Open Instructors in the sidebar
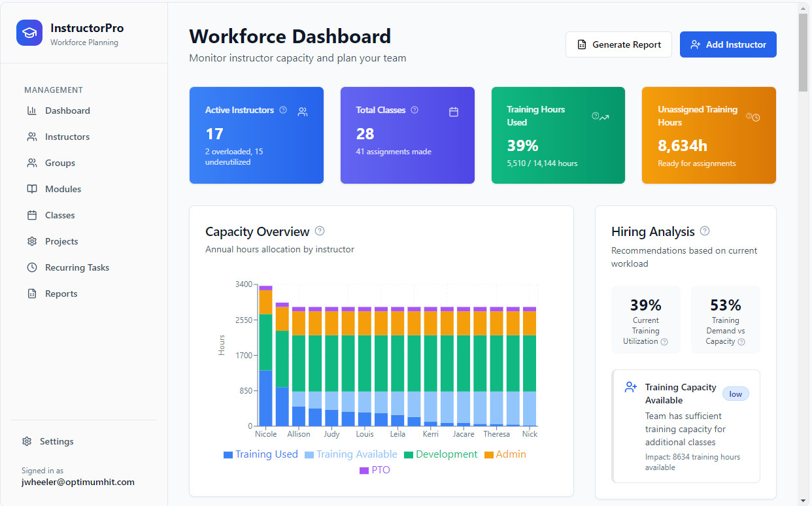Image resolution: width=812 pixels, height=506 pixels. 67,137
